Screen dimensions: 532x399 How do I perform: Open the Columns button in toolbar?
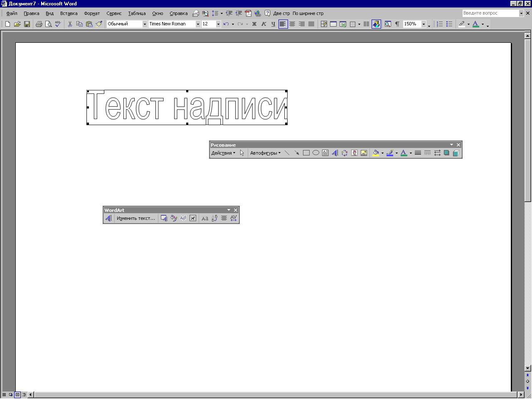pyautogui.click(x=366, y=24)
